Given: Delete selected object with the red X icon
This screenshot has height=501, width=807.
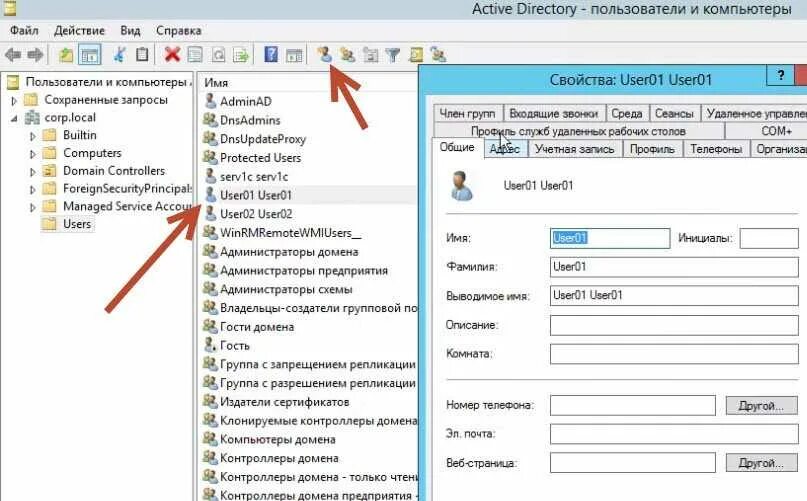Looking at the screenshot, I should click(172, 54).
